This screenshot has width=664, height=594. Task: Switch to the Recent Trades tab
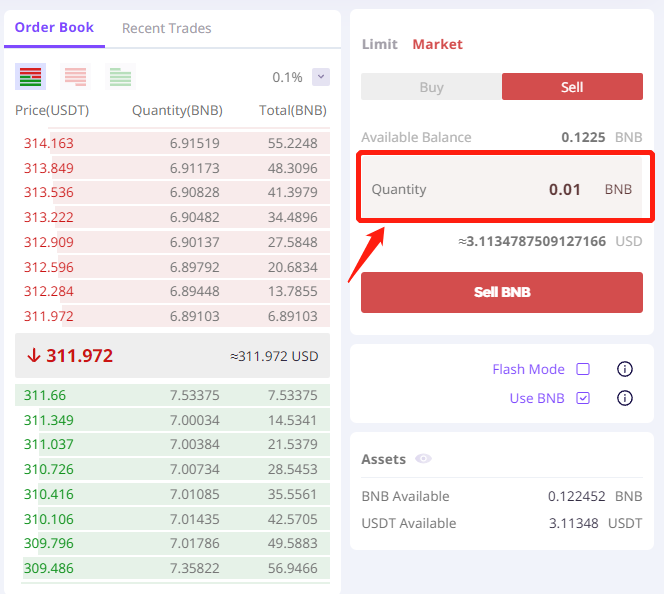pos(166,28)
